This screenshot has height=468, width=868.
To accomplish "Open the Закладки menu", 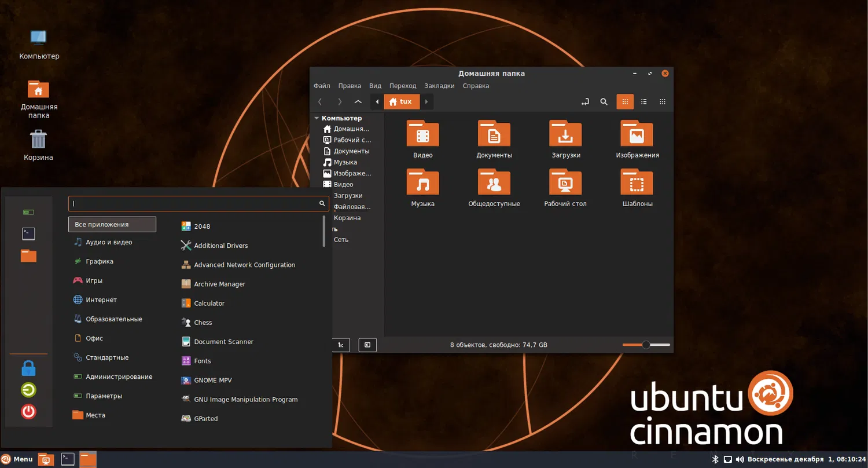I will [439, 86].
